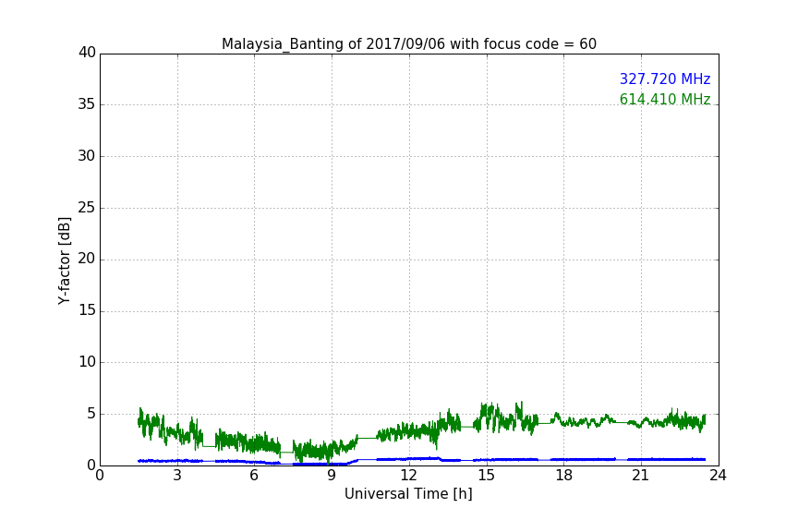Click the plot title Malaysia_Banting of 2017/09/06
The image size is (798, 532).
tap(409, 44)
